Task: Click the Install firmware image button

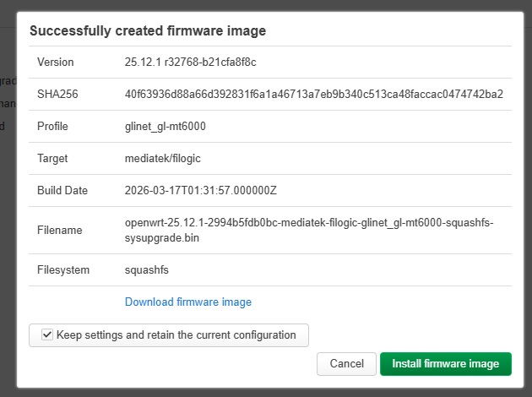Action: (x=446, y=364)
